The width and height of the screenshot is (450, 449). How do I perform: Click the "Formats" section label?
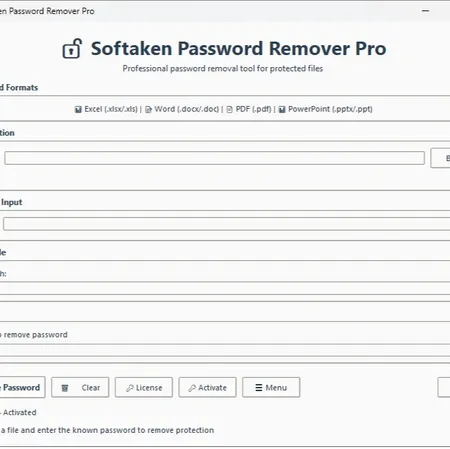pyautogui.click(x=22, y=88)
